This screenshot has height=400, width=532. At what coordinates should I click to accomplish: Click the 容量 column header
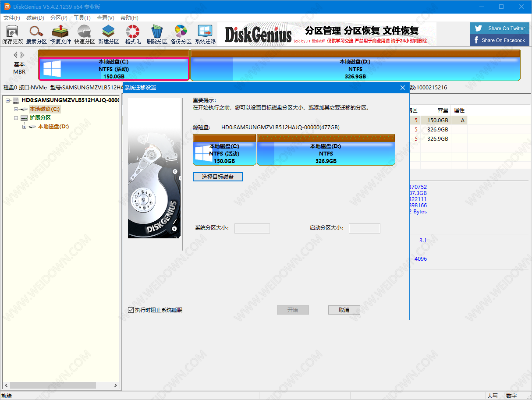click(436, 110)
